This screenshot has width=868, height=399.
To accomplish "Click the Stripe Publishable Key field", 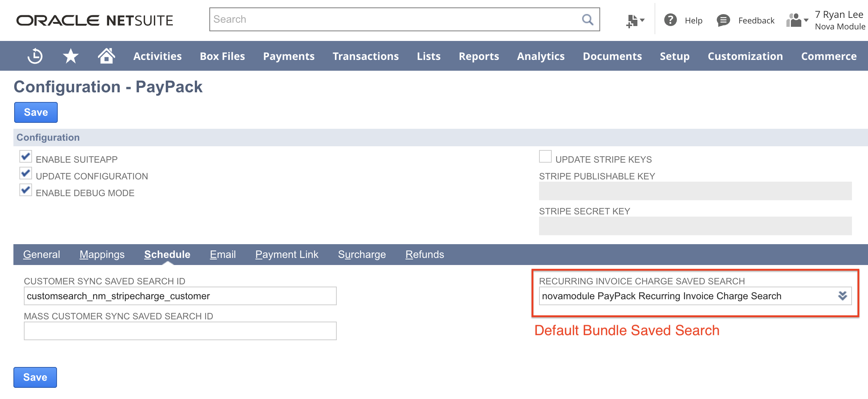I will tap(695, 191).
